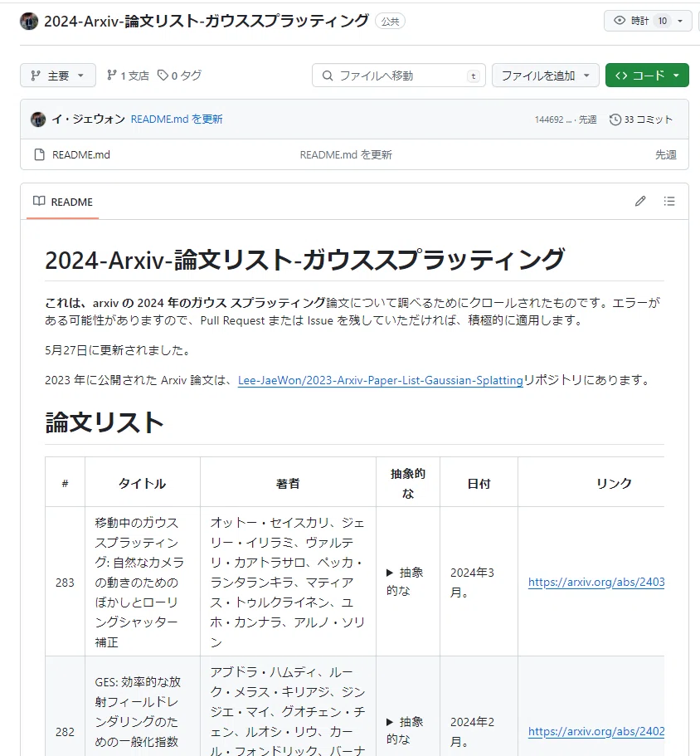This screenshot has width=700, height=756.
Task: Click the 公共 visibility badge
Action: (391, 22)
